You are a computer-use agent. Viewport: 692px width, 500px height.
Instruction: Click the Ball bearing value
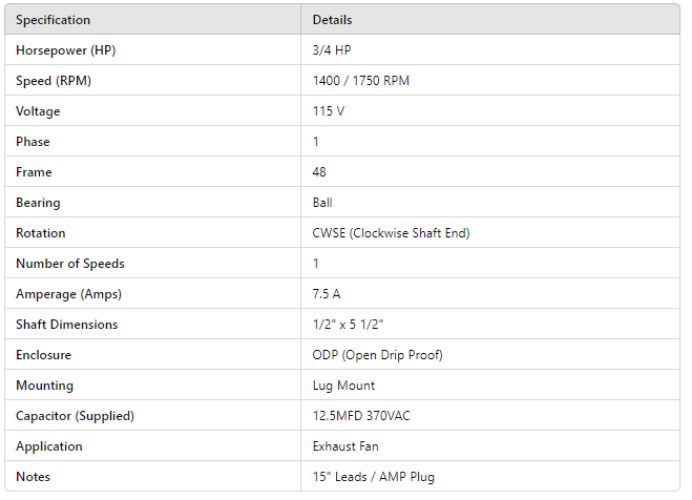click(x=322, y=203)
